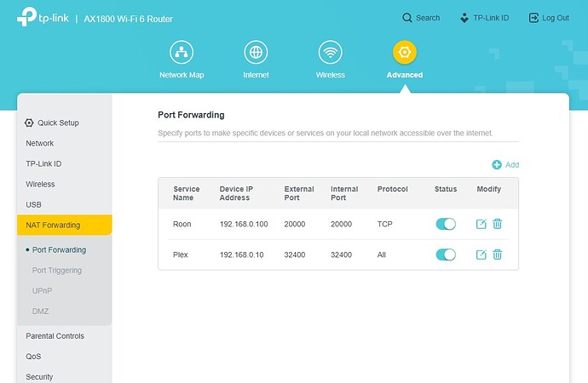Select Port Triggering submenu item
588x383 pixels.
57,271
